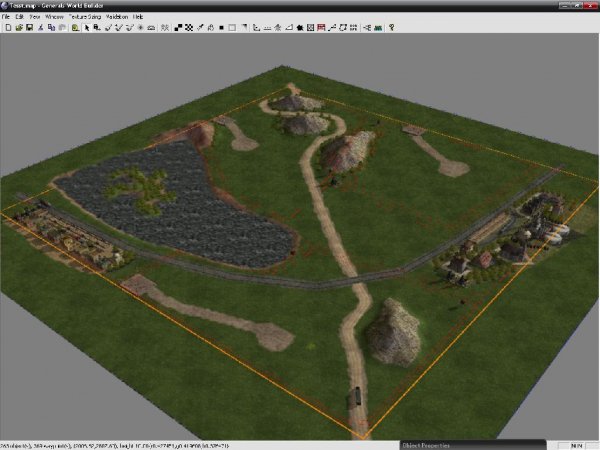Screen dimensions: 600x450
Task: Click the Open file toolbar icon
Action: click(18, 27)
